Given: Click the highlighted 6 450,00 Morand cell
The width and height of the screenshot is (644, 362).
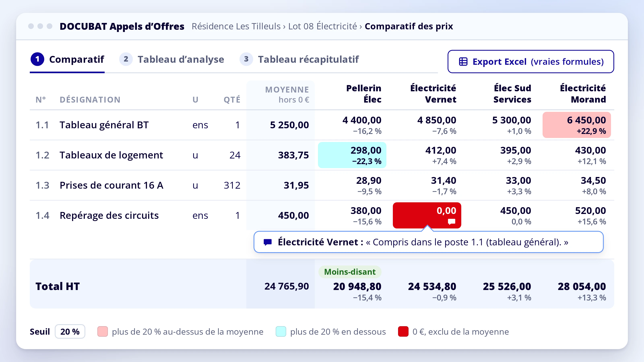Looking at the screenshot, I should pyautogui.click(x=577, y=125).
